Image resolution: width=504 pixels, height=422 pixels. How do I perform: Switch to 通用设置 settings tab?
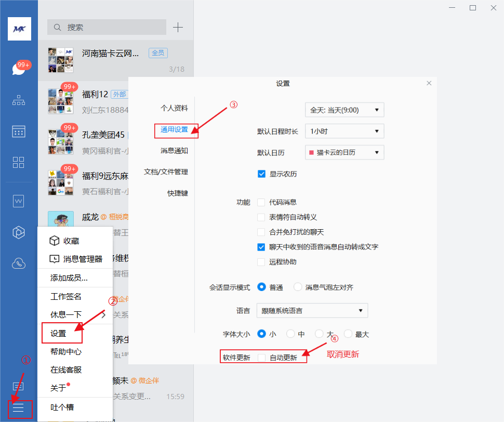(174, 129)
